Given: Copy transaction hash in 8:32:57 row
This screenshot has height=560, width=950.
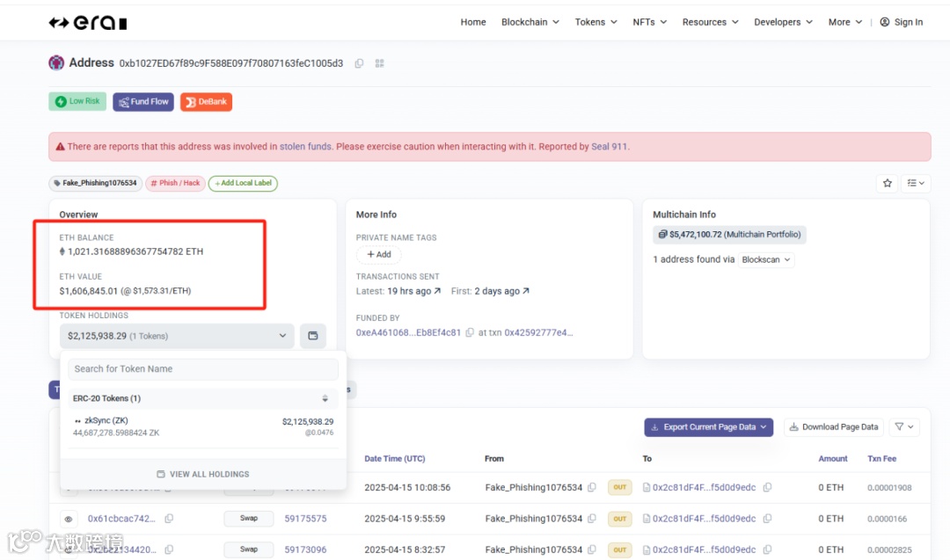Looking at the screenshot, I should 169,549.
